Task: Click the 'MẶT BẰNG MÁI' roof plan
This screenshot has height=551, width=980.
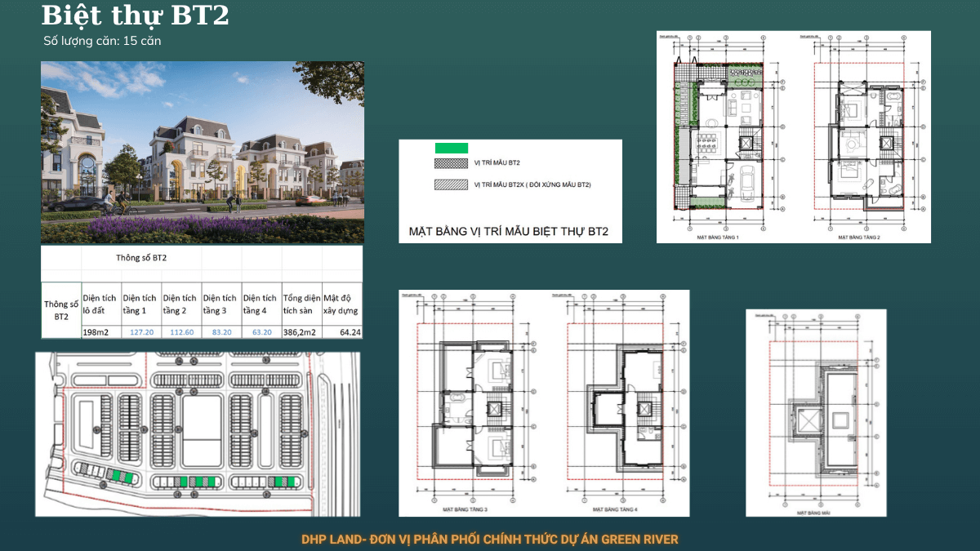Action: [x=816, y=413]
